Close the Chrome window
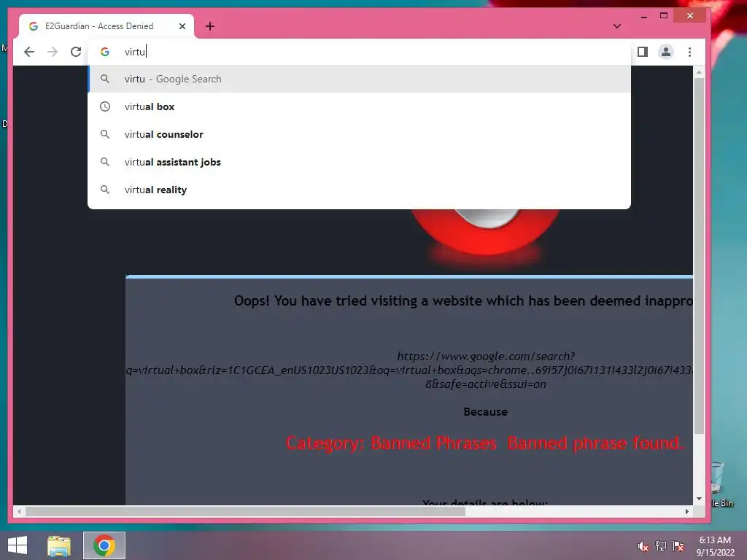This screenshot has width=747, height=560. click(690, 16)
